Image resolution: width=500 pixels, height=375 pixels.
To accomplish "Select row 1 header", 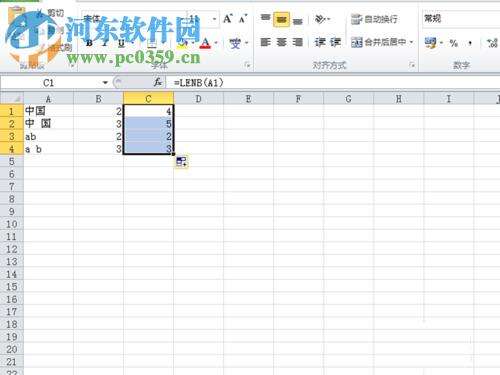I will click(12, 111).
